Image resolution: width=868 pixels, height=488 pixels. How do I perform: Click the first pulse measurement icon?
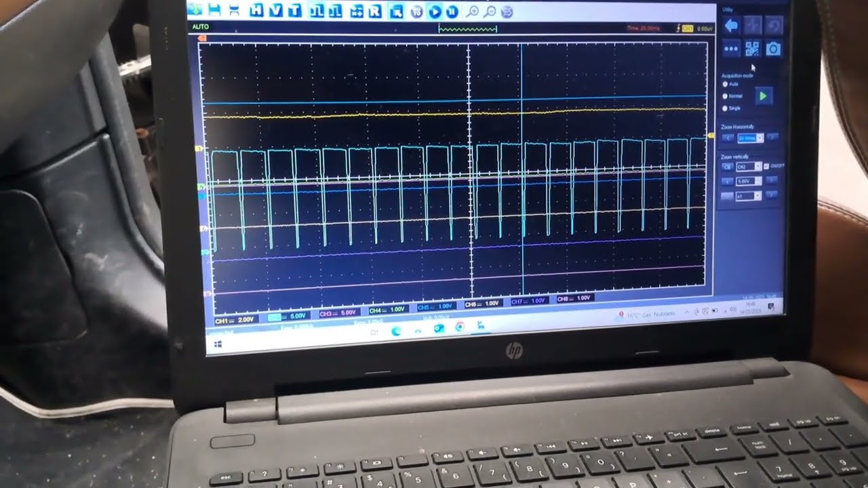coord(317,12)
